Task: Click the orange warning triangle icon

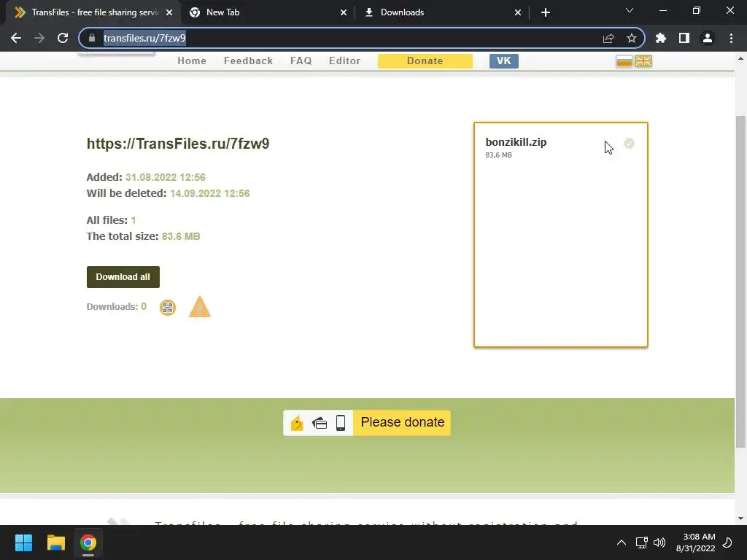Action: click(200, 307)
